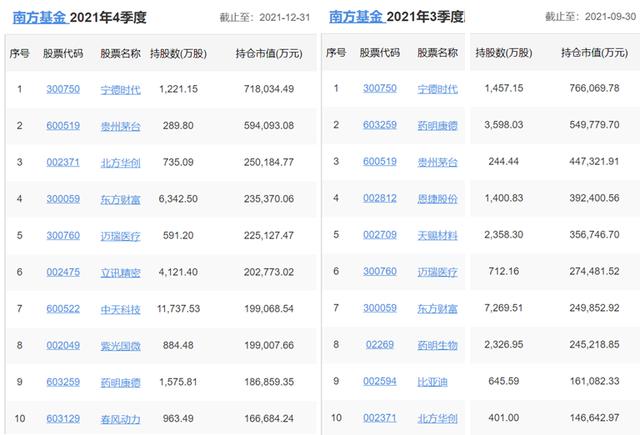Open 宁德时代 in the 4季度 table
Screen dimensions: 640x435
[120, 89]
